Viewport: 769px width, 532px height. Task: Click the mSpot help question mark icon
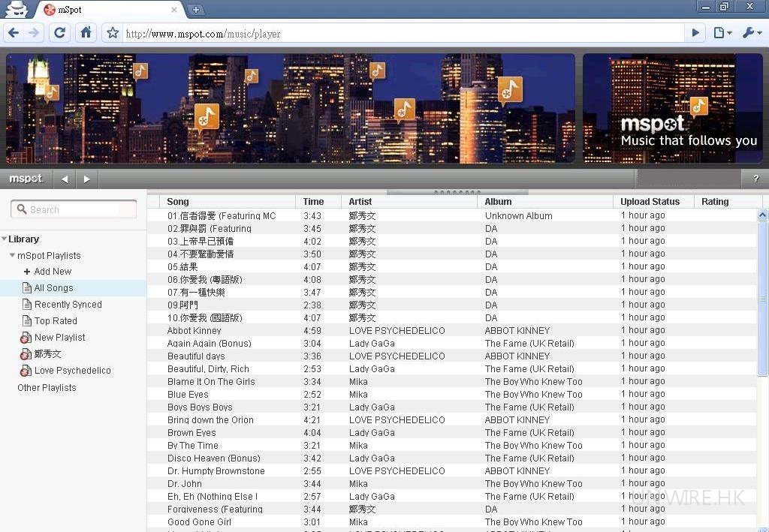pyautogui.click(x=755, y=179)
